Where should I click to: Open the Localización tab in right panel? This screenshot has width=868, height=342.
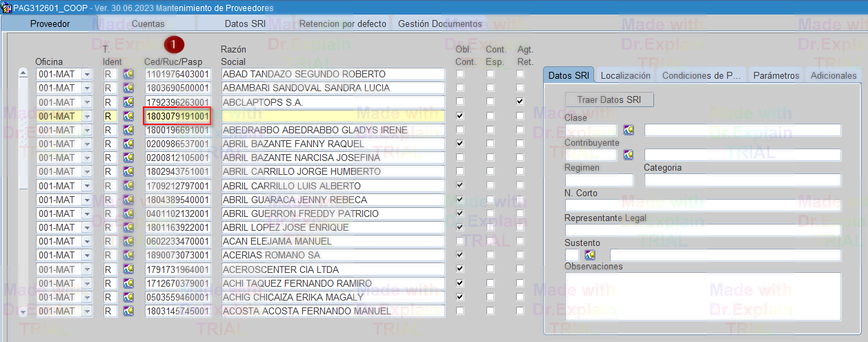(x=625, y=75)
